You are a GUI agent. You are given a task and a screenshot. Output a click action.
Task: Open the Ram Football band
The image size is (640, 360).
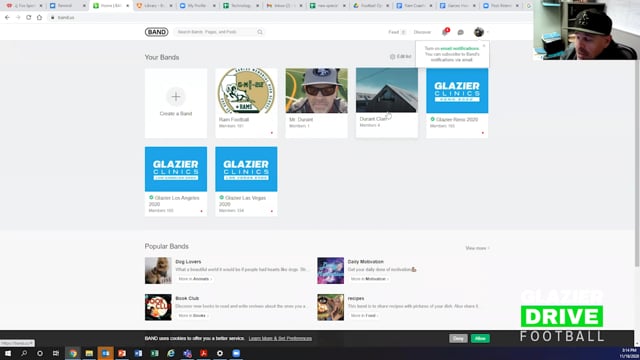coord(246,103)
